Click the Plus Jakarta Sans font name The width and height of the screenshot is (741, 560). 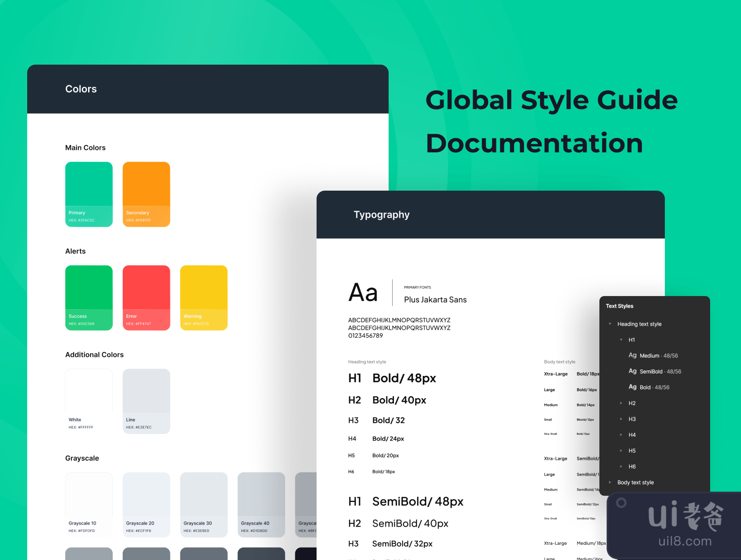[x=435, y=300]
